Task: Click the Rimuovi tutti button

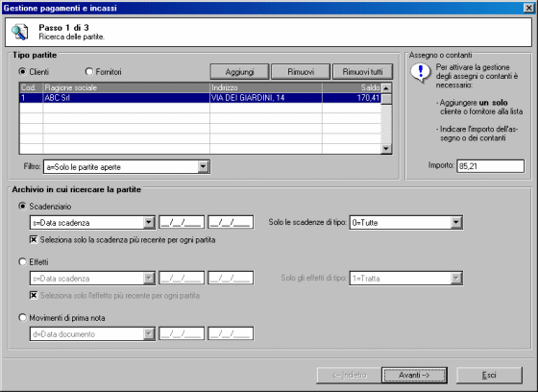Action: [363, 72]
